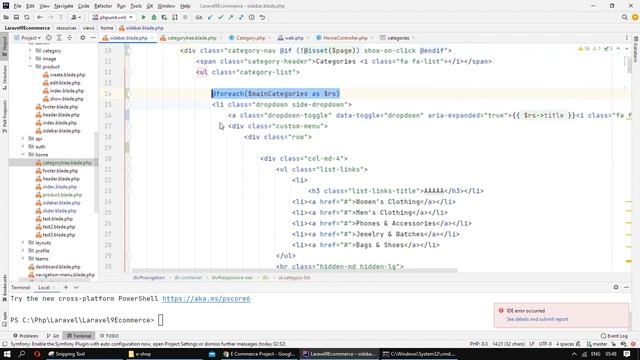The image size is (640, 360).
Task: Open editor tabs more options menu
Action: (x=627, y=38)
